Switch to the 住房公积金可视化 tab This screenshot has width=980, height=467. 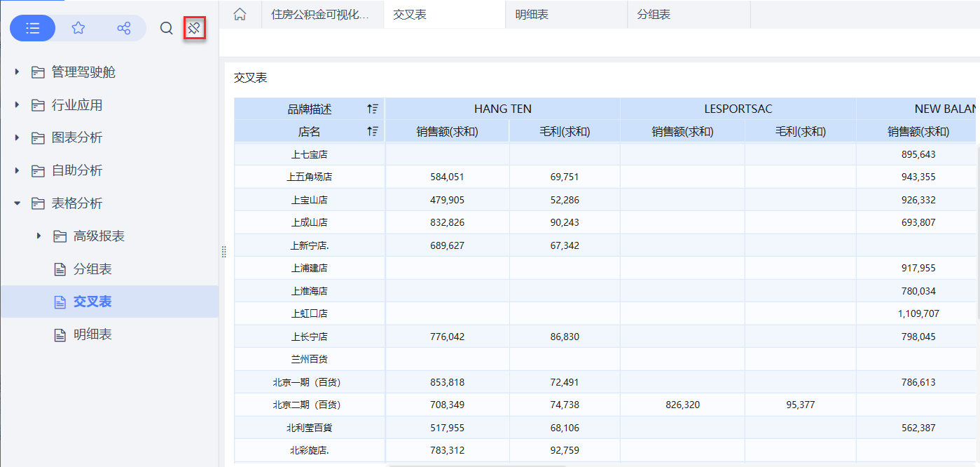(323, 14)
